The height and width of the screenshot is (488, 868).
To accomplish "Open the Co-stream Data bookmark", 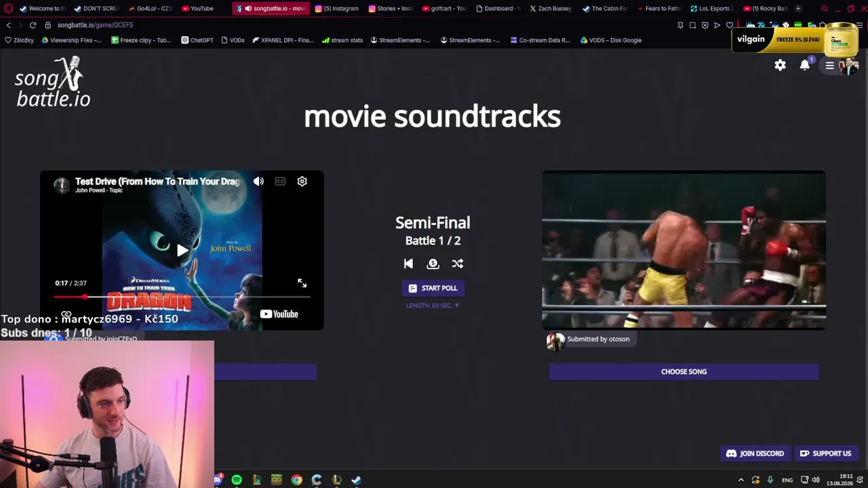I will [x=540, y=40].
